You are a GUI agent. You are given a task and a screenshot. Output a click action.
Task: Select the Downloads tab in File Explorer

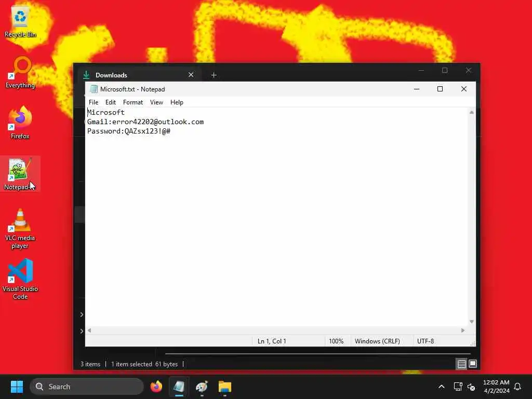coord(139,75)
